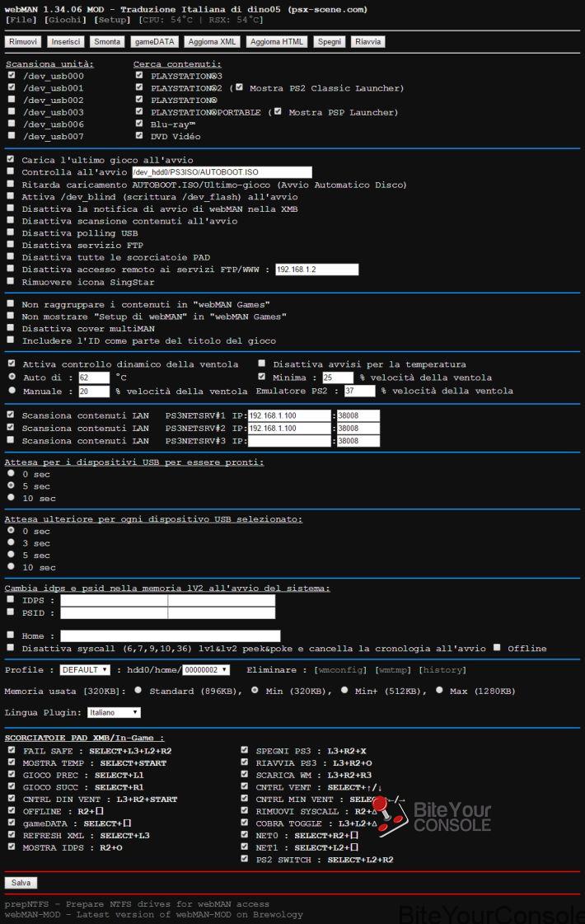This screenshot has width=585, height=924.
Task: Toggle Attiva controllo dinamico della ventola
Action: pyautogui.click(x=12, y=363)
